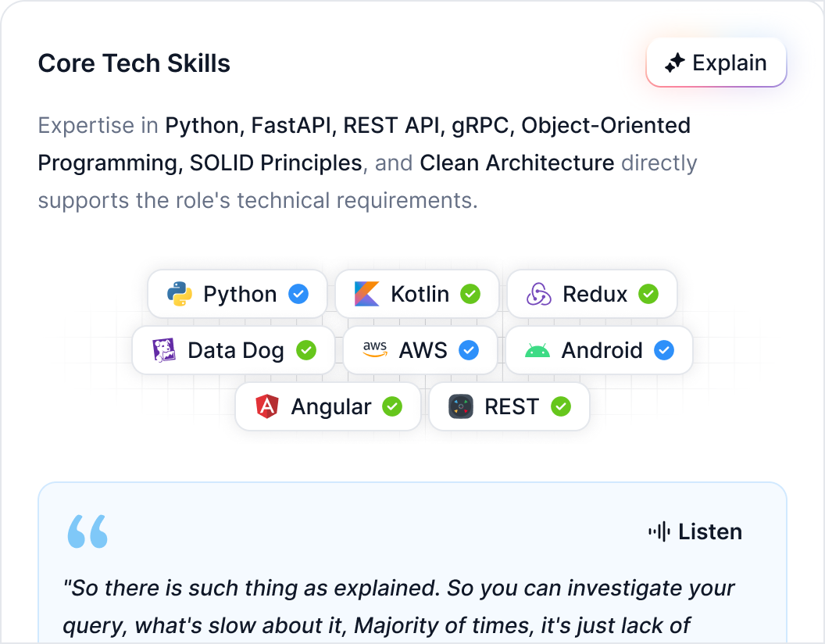Click the blue verified badge next to AWS
Screen dimensions: 825x644
[469, 350]
